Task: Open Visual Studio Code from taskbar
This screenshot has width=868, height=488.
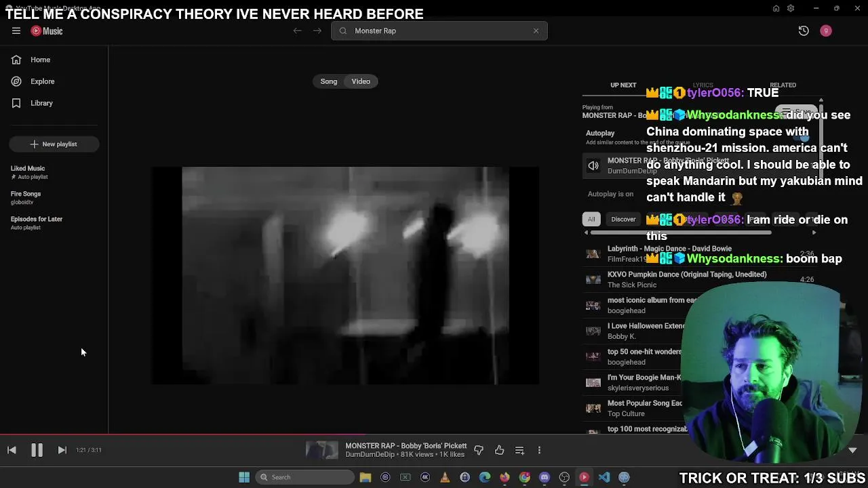Action: click(x=604, y=477)
